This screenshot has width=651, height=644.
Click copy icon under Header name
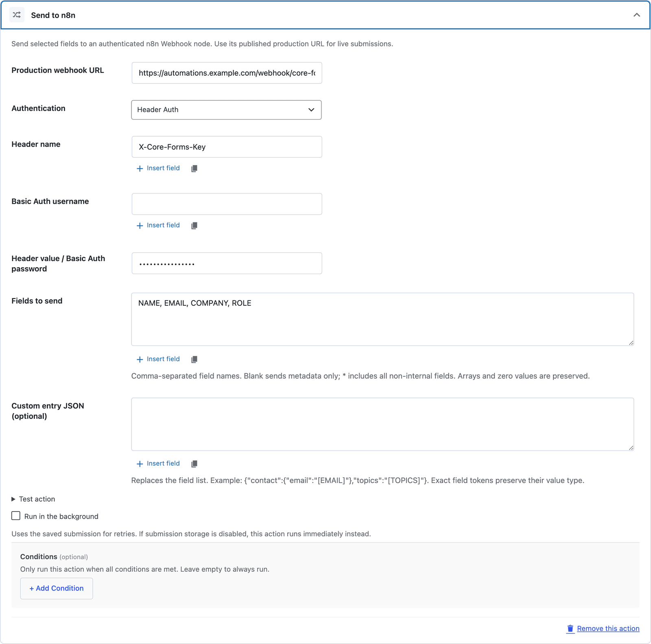[194, 168]
